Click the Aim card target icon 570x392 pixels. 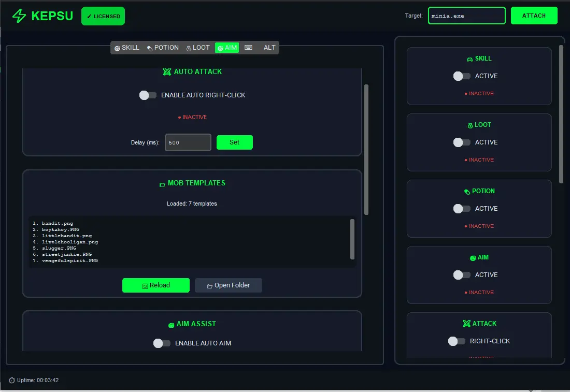[473, 258]
